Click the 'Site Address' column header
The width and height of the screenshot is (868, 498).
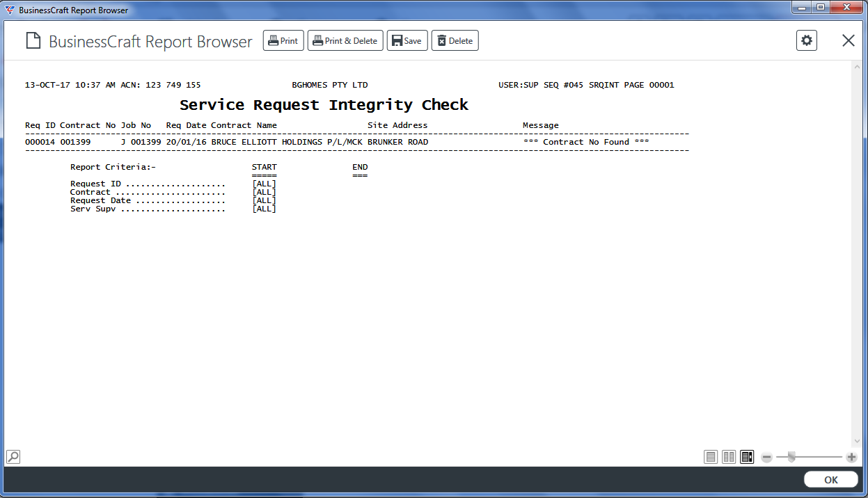coord(398,125)
